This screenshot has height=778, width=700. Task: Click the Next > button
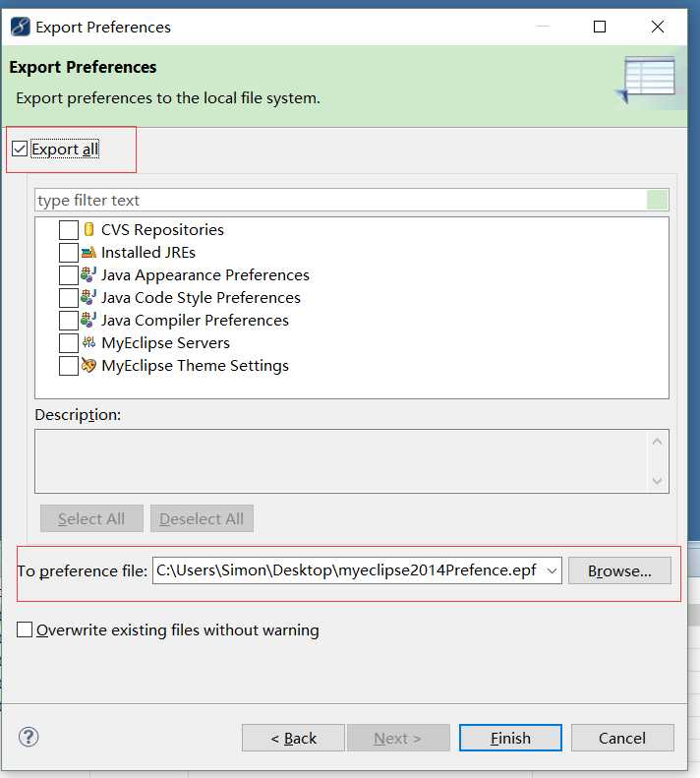(x=398, y=738)
